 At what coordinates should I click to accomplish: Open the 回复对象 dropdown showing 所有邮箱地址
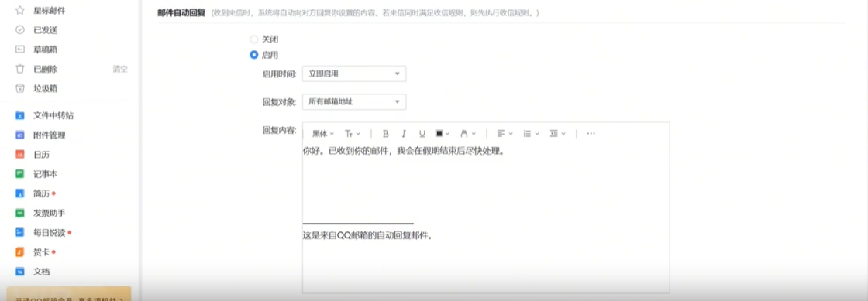click(x=354, y=101)
